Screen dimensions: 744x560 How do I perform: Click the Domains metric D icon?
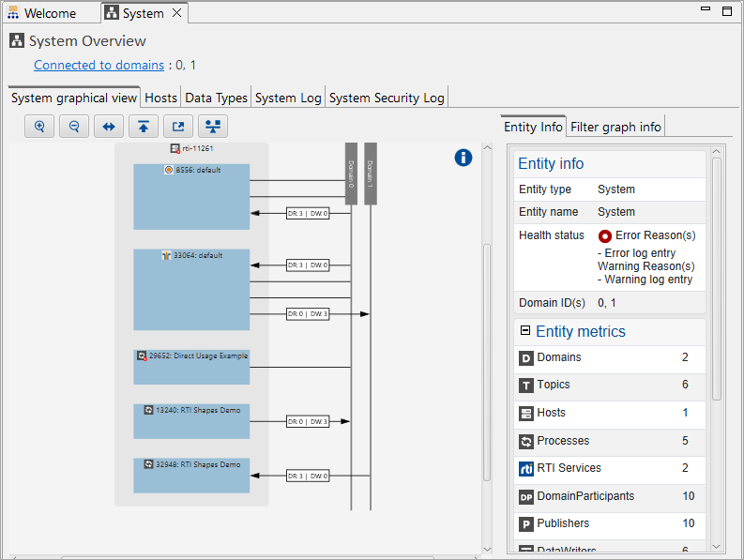pos(525,358)
